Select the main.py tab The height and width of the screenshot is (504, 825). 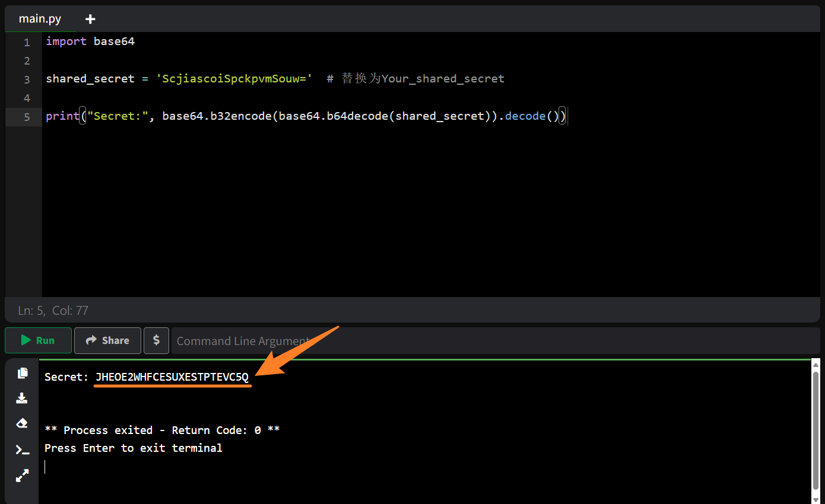tap(40, 19)
